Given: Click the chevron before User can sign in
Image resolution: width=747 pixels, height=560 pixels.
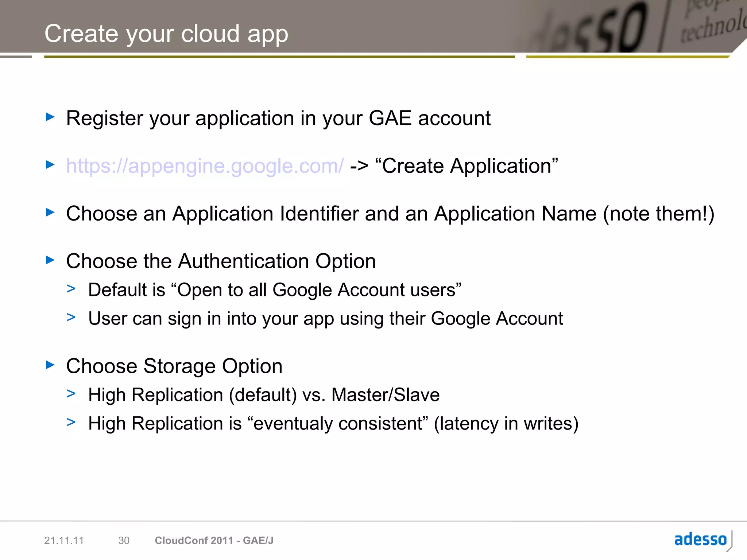Looking at the screenshot, I should pos(71,318).
